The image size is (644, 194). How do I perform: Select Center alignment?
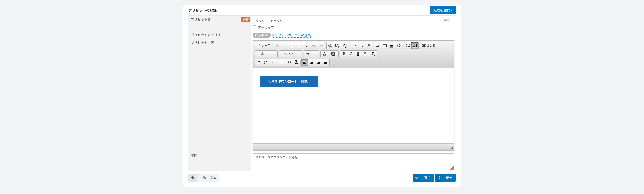(312, 62)
